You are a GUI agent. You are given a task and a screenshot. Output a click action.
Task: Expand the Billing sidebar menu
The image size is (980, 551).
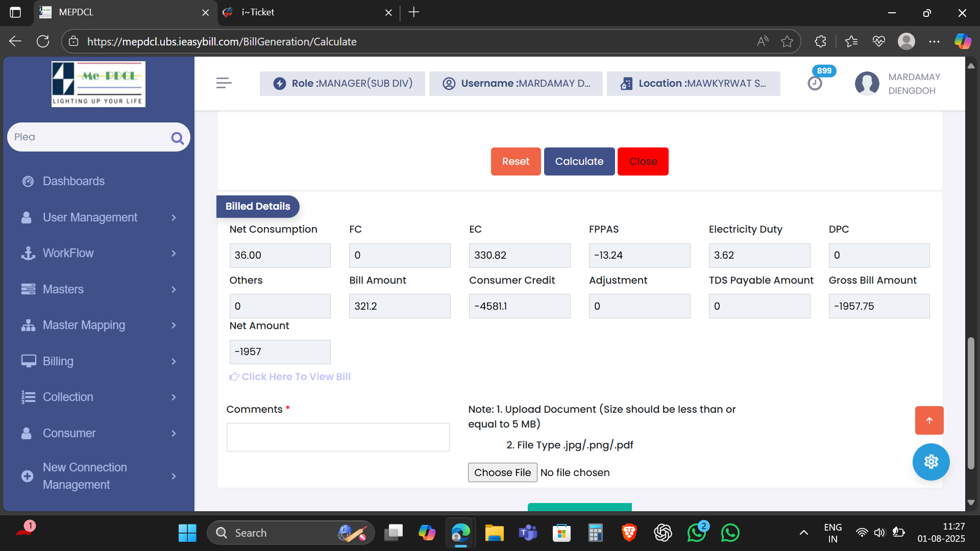click(58, 361)
